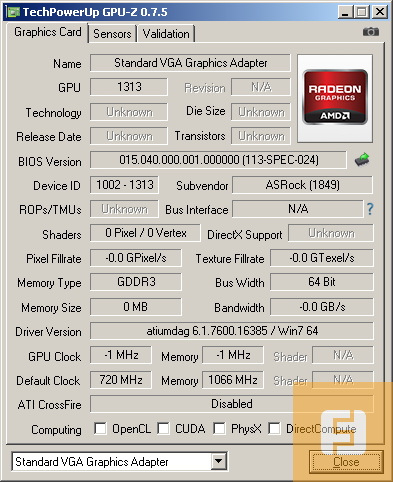Click the default Memory clock 1066 MHz field

(x=233, y=380)
